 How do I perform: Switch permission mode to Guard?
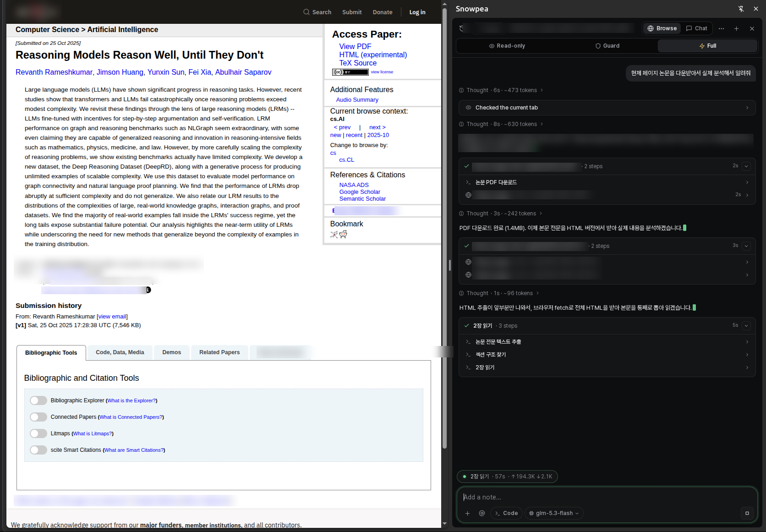pos(607,46)
